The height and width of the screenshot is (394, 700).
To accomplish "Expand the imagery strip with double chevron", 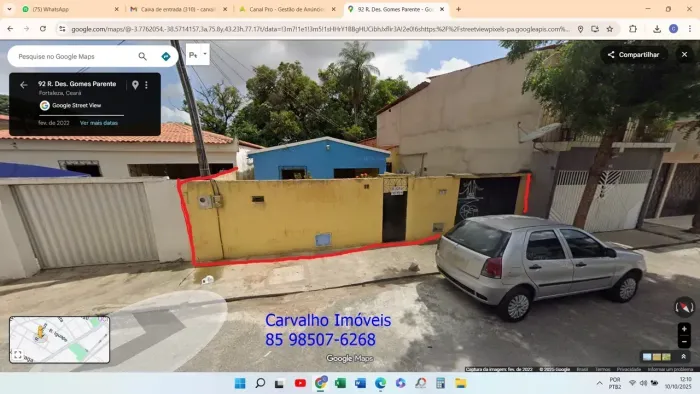I will (683, 357).
